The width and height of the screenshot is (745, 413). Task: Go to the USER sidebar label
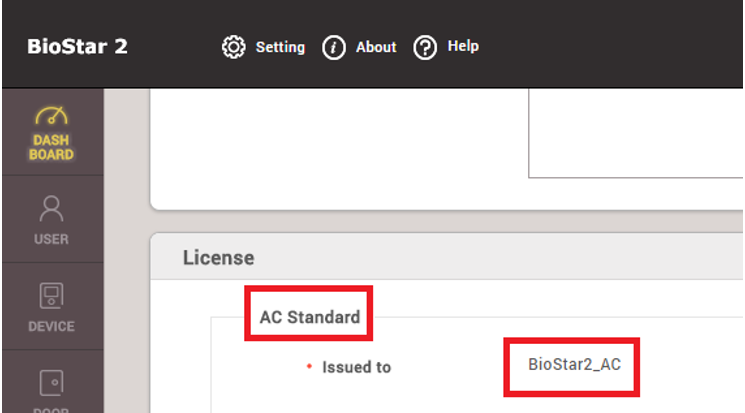(x=51, y=239)
